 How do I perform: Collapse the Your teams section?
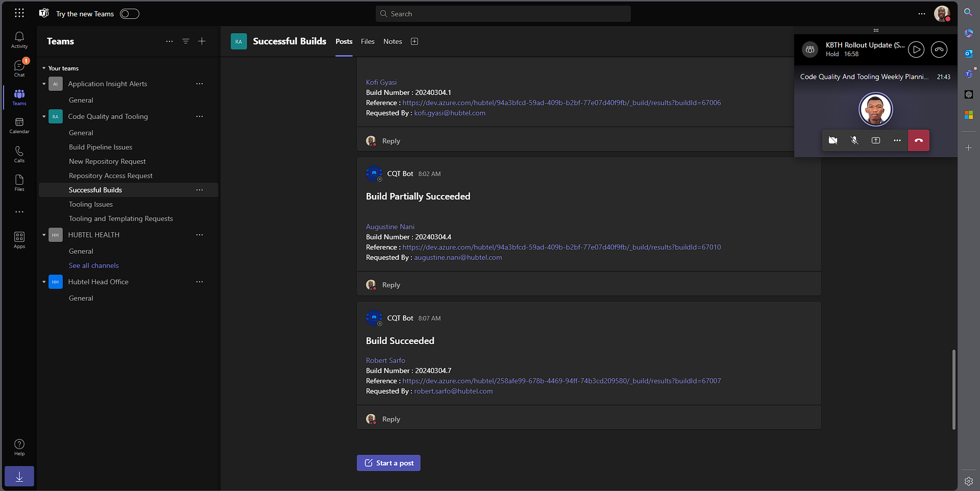(x=44, y=68)
